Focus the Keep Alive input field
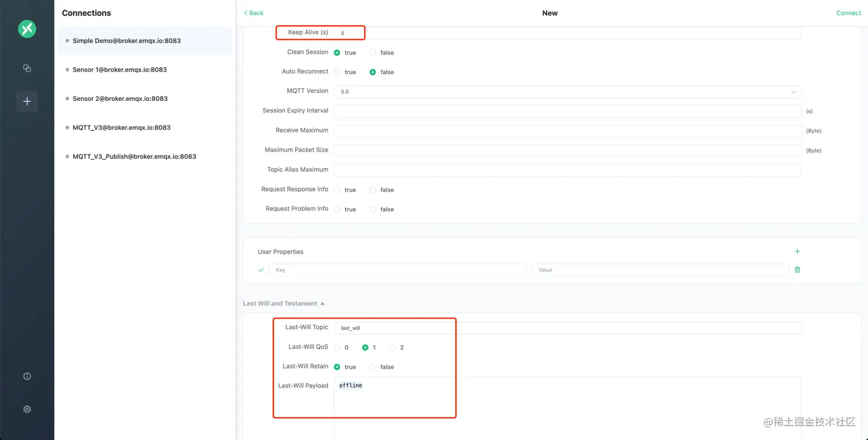868x440 pixels. (x=567, y=33)
